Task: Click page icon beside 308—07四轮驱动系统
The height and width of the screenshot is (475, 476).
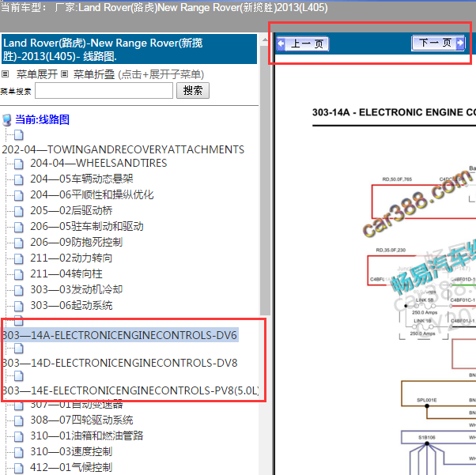Action: (x=18, y=420)
